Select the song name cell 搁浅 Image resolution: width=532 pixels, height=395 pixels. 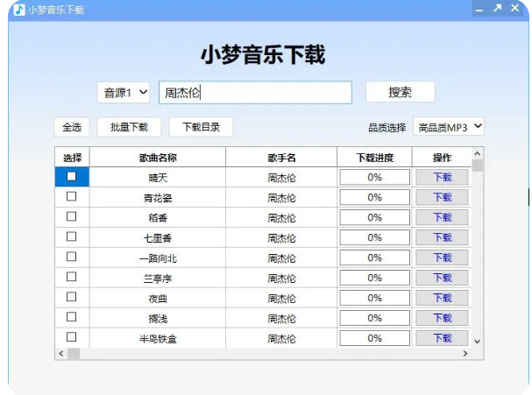(158, 318)
